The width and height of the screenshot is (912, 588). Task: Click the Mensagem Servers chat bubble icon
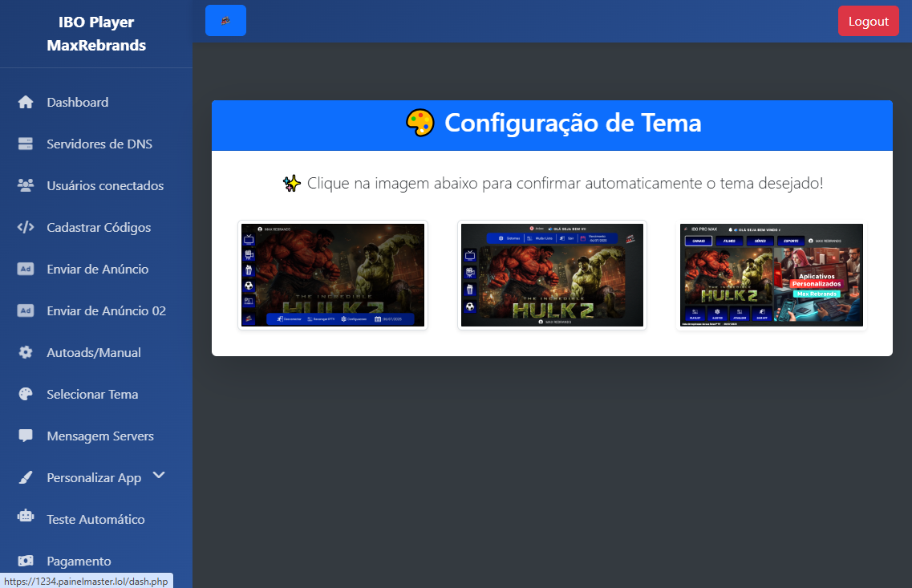tap(26, 436)
